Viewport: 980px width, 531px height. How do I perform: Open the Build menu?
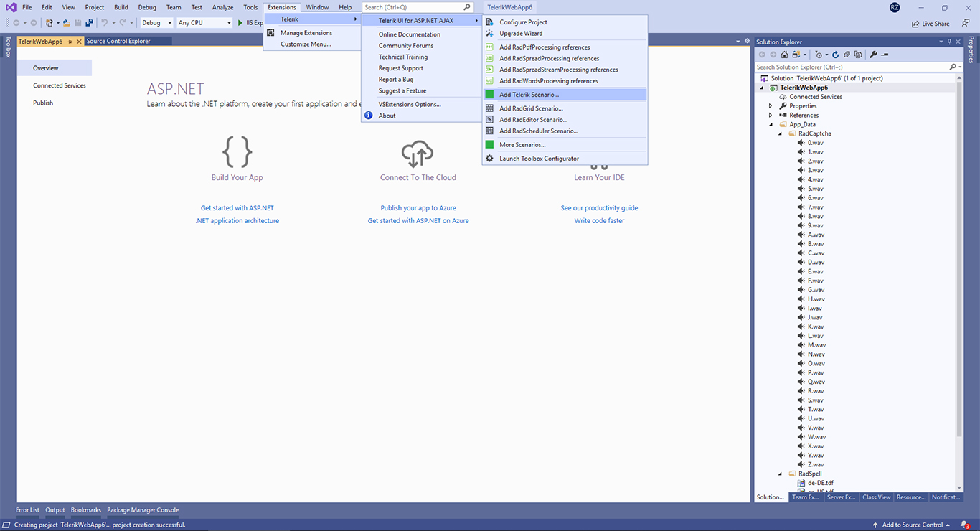[x=121, y=6]
